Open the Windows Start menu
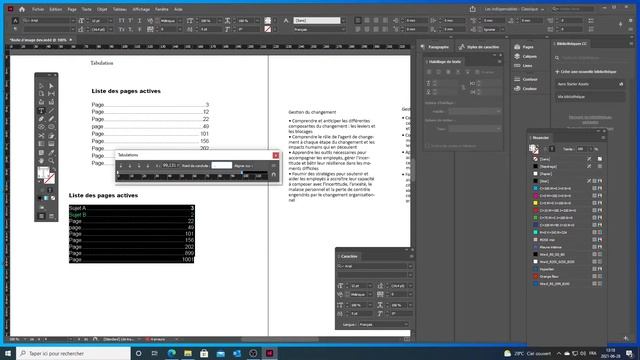Viewport: 640px width, 360px height. (x=8, y=353)
